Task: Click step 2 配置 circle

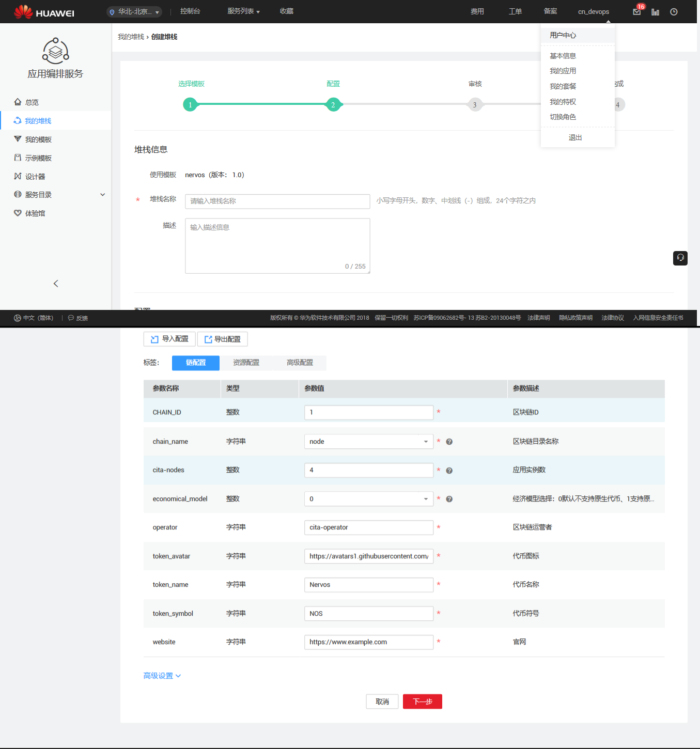Action: pos(333,104)
